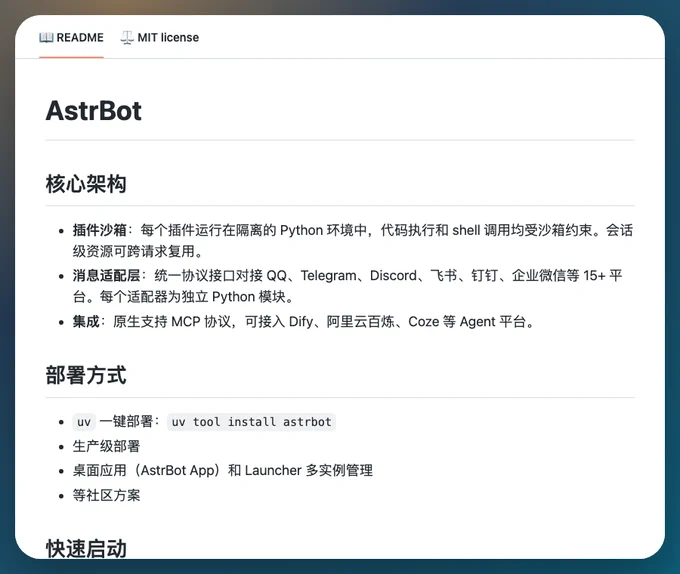The height and width of the screenshot is (574, 680).
Task: Click the 等社区方案 list item
Action: (106, 496)
